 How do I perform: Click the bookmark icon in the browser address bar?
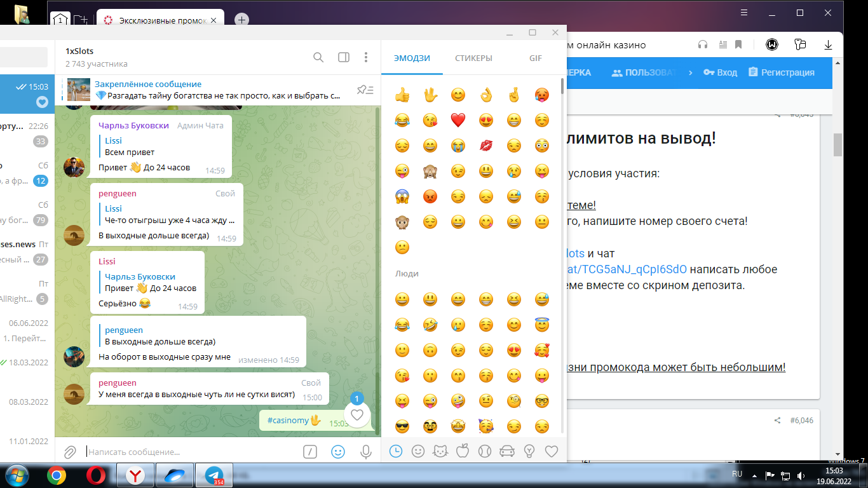click(738, 44)
